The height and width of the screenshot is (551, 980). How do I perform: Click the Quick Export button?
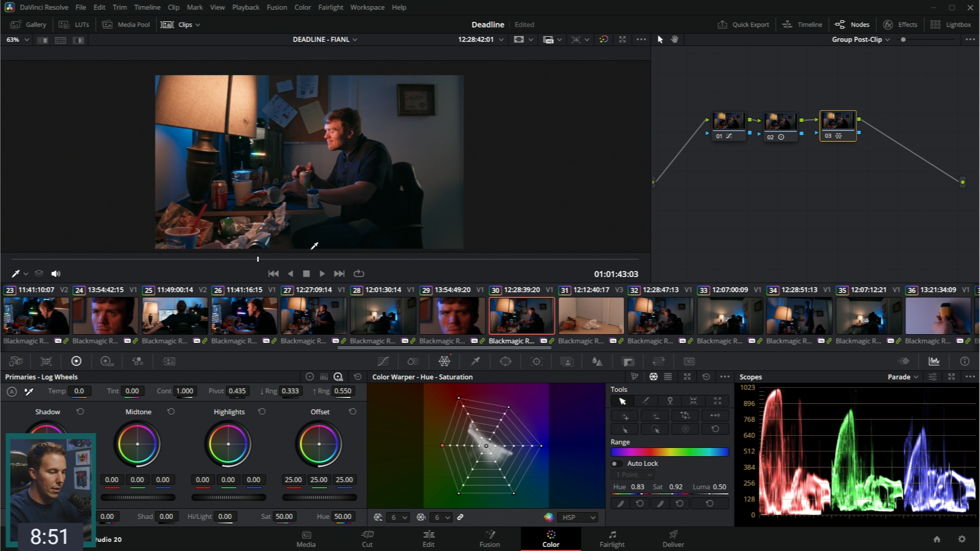[x=743, y=24]
